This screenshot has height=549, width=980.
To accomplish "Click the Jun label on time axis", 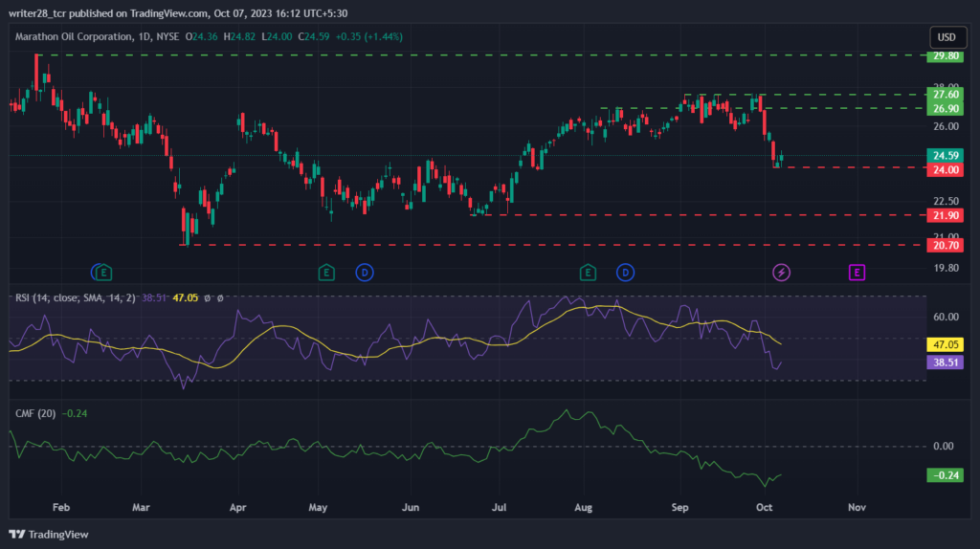I will pos(410,507).
